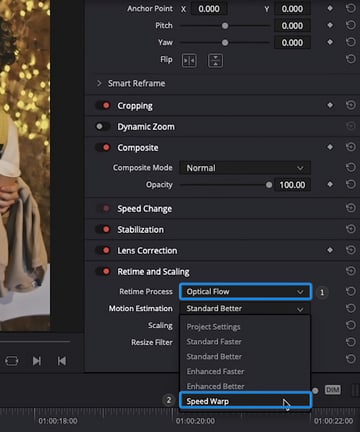Click the Yaw value field

point(292,43)
